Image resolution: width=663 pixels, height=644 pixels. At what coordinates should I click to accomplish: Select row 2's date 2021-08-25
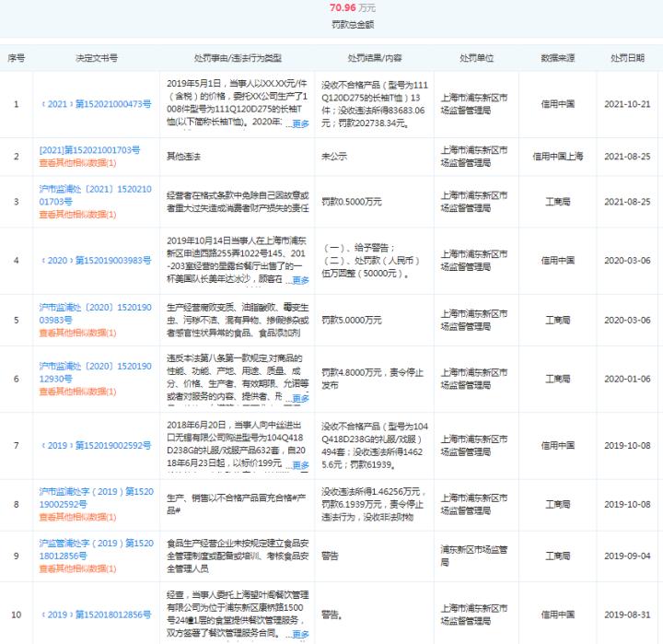tap(627, 157)
